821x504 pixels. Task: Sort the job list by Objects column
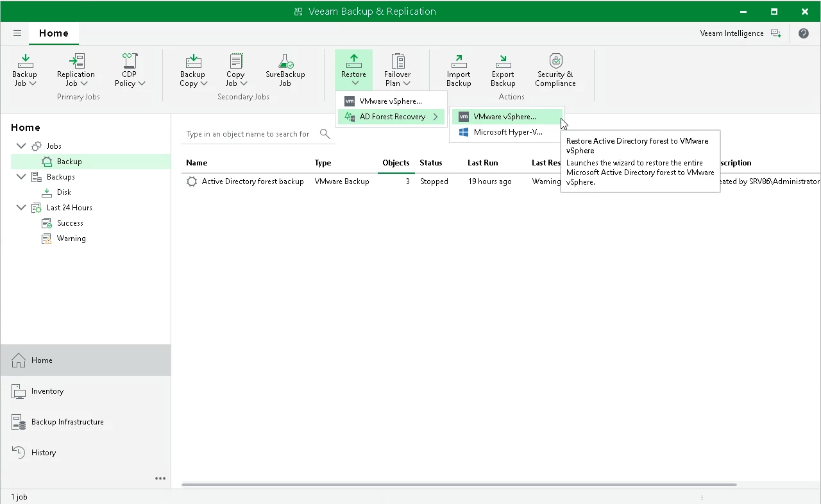coord(396,163)
